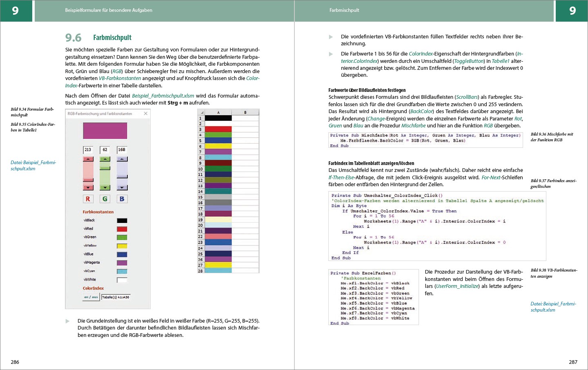Select column A header in spreadsheet

coord(218,112)
